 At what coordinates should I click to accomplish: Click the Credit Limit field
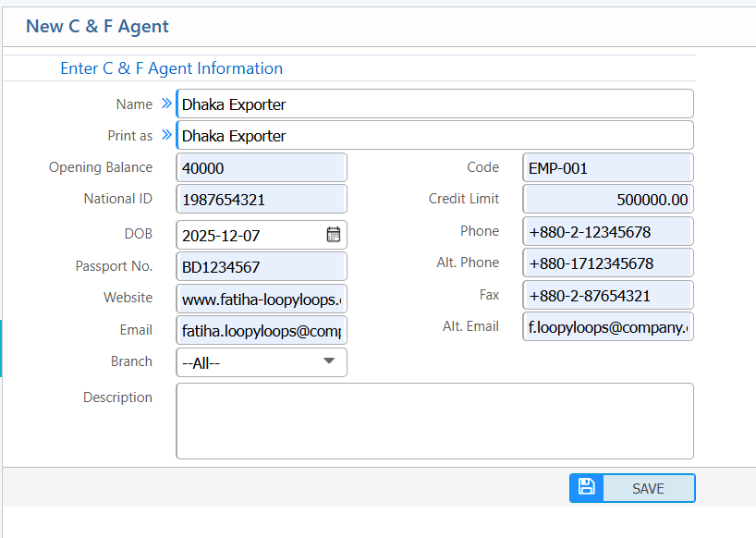pos(607,199)
